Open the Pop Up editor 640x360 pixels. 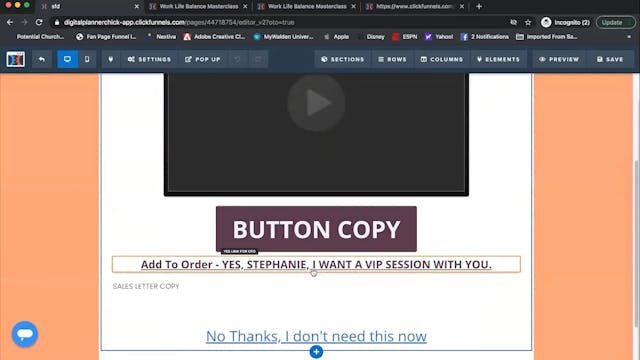pyautogui.click(x=202, y=59)
